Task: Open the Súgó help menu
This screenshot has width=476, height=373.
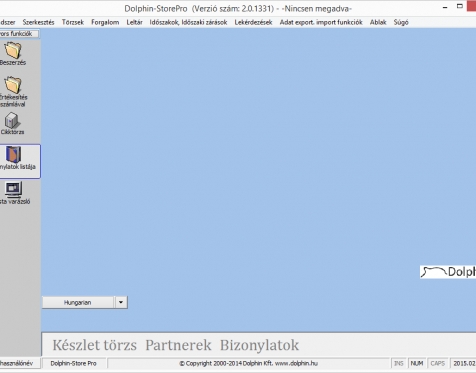Action: click(x=401, y=22)
